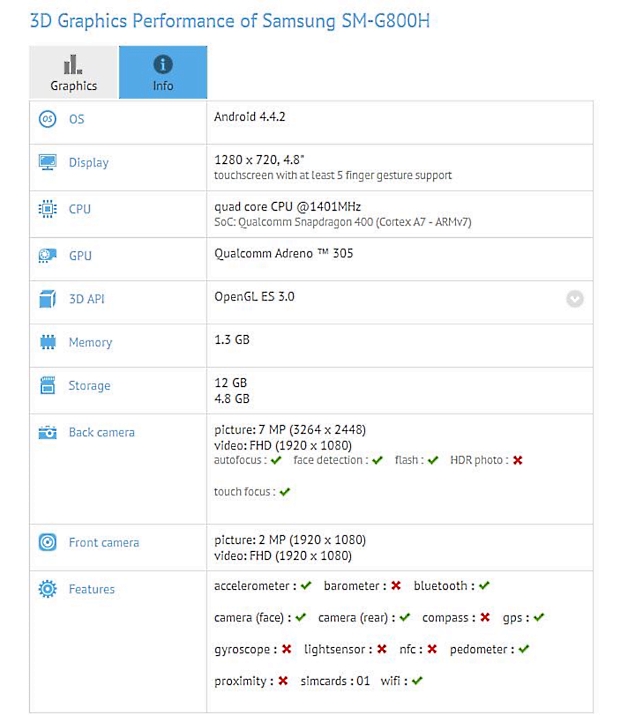Click the Back camera icon
The width and height of the screenshot is (628, 715).
pyautogui.click(x=47, y=433)
